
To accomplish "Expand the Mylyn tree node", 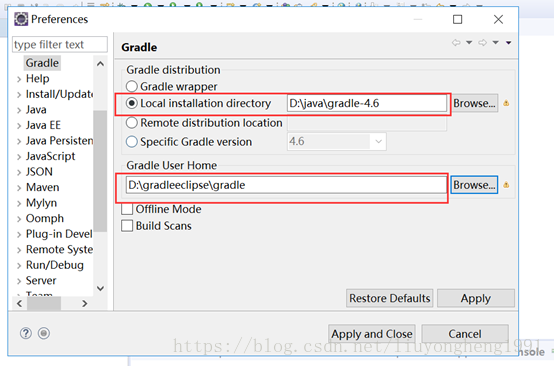I will tap(19, 203).
